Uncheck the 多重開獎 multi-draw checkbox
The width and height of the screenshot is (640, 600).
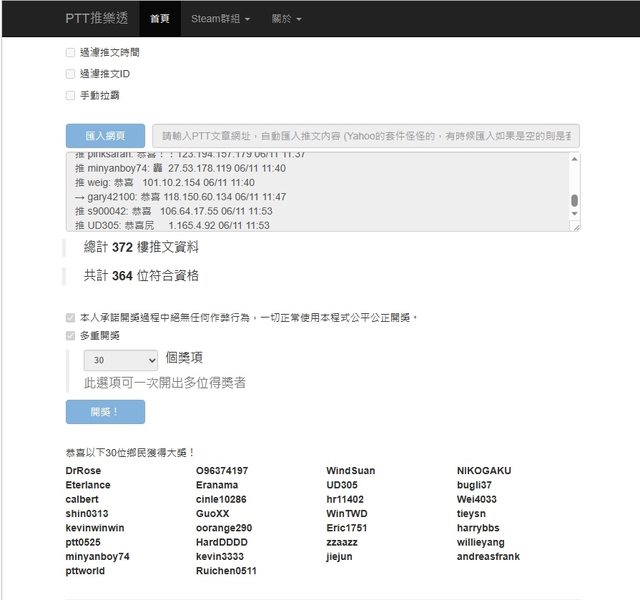[x=70, y=336]
